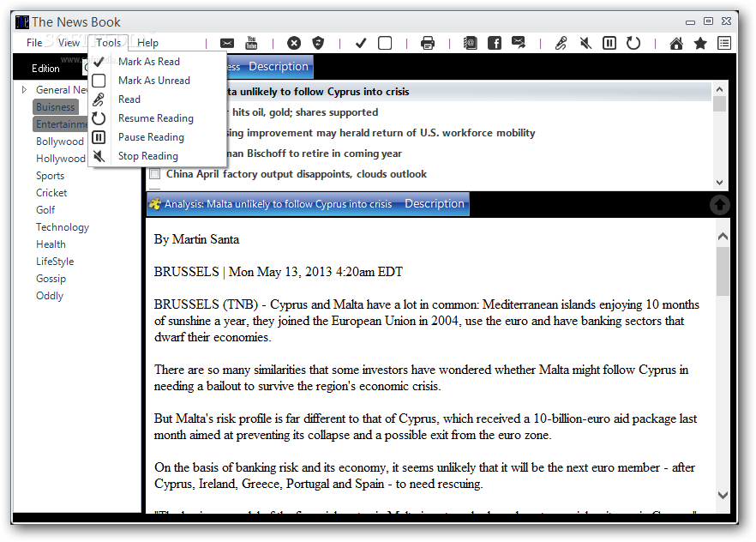Click the envelope mail icon in toolbar
Screen dimensions: 756x542
click(227, 44)
